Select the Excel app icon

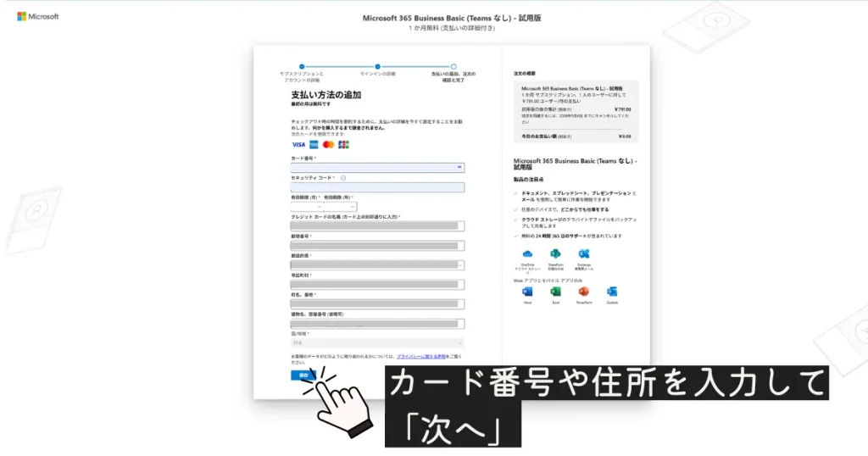(555, 292)
